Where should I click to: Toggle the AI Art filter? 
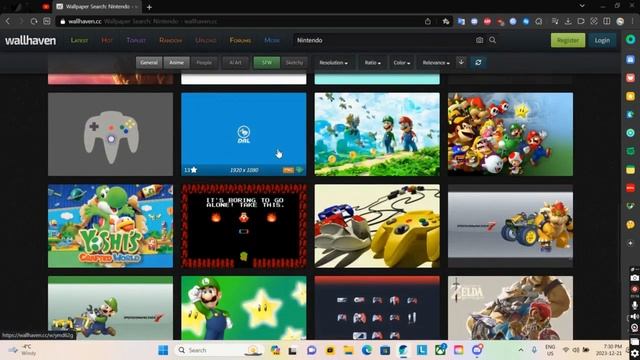(x=236, y=62)
